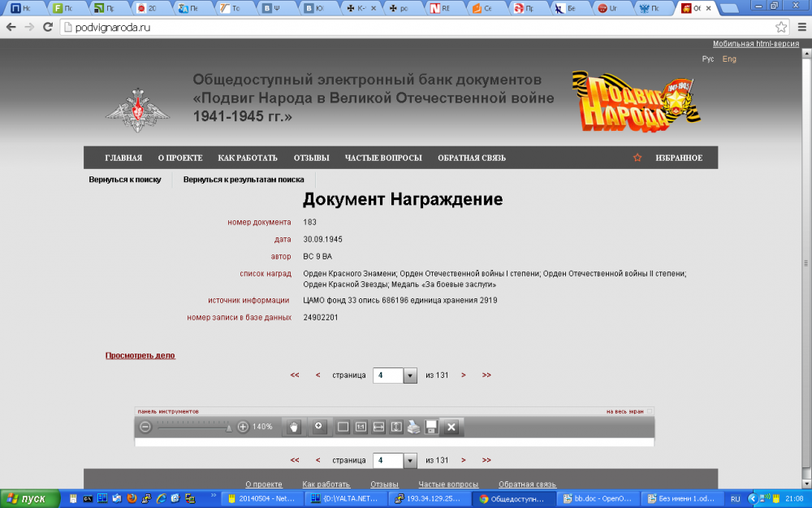Select the 1:1 actual size icon

click(361, 427)
